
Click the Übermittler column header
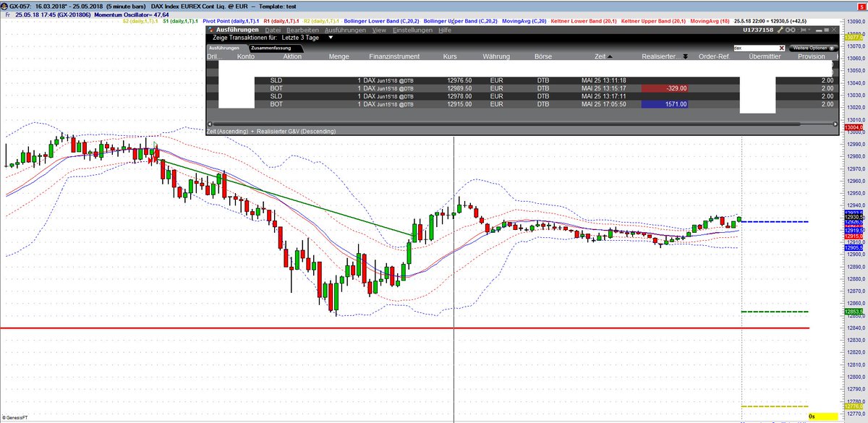click(x=766, y=56)
